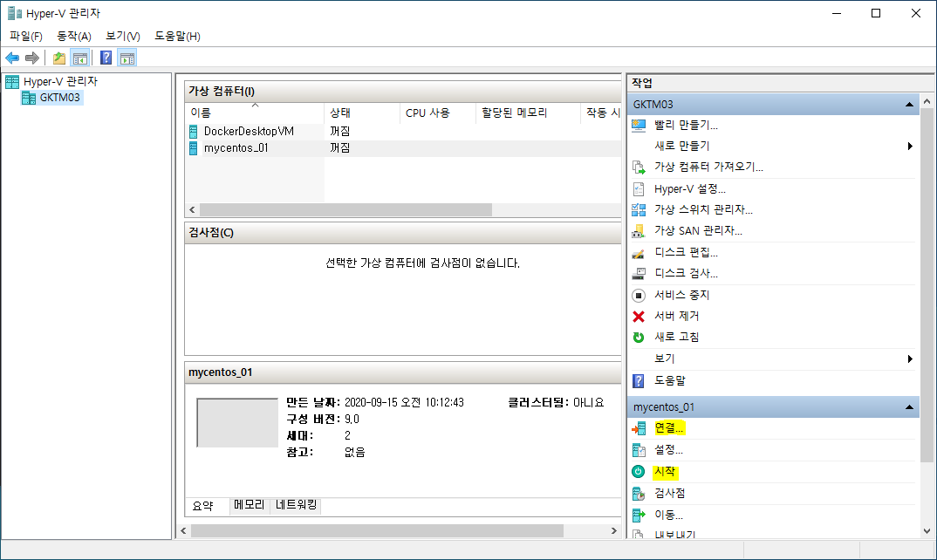Open the 보기(V) menu
Screen dimensions: 937x560
tap(122, 37)
